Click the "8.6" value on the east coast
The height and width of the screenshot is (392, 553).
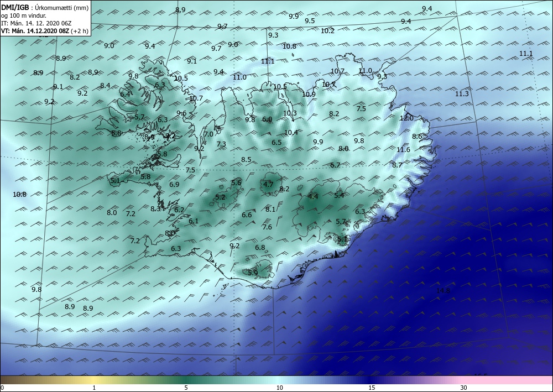(x=417, y=137)
